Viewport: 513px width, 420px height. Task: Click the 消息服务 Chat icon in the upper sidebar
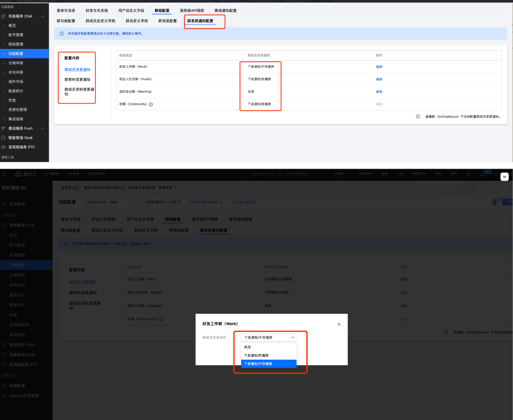click(3, 16)
